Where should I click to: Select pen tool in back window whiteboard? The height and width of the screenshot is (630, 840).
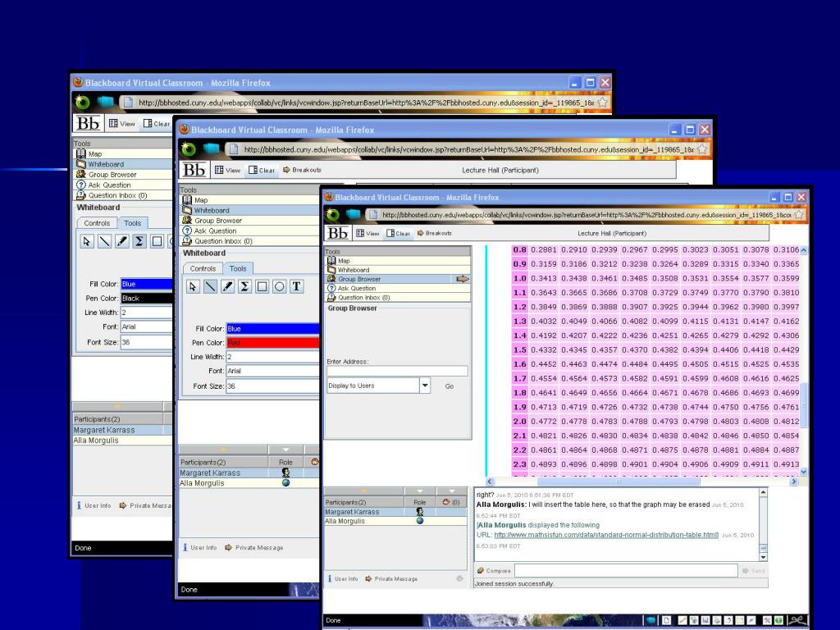pyautogui.click(x=121, y=242)
